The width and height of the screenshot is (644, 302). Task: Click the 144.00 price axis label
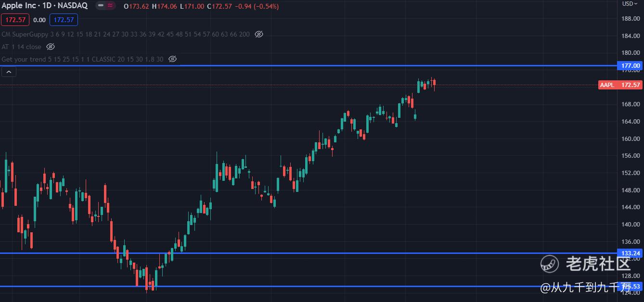[630, 207]
